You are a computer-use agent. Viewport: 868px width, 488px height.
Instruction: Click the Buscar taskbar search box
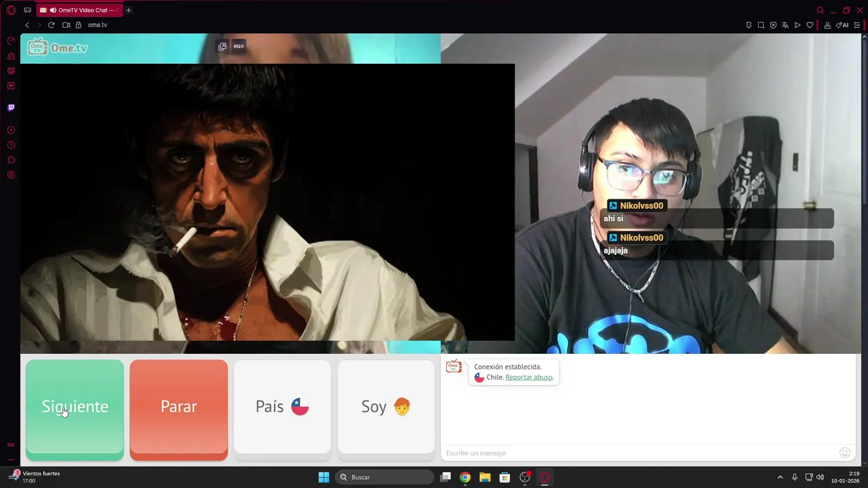point(384,477)
